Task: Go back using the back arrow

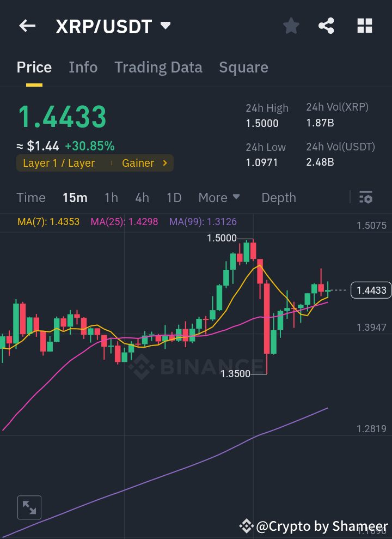Action: pos(27,26)
